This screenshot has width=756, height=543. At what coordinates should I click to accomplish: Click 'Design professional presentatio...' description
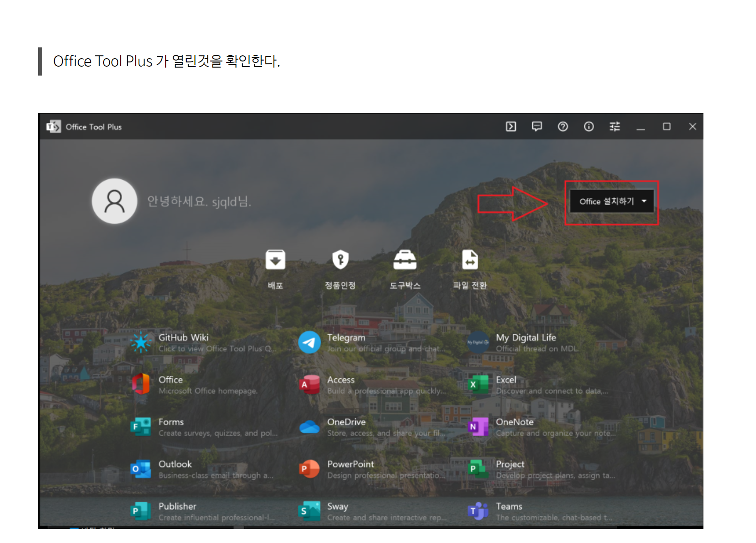click(386, 475)
